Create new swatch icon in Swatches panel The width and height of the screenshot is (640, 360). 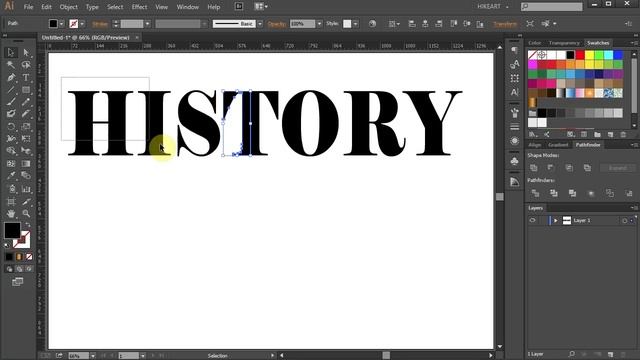610,135
